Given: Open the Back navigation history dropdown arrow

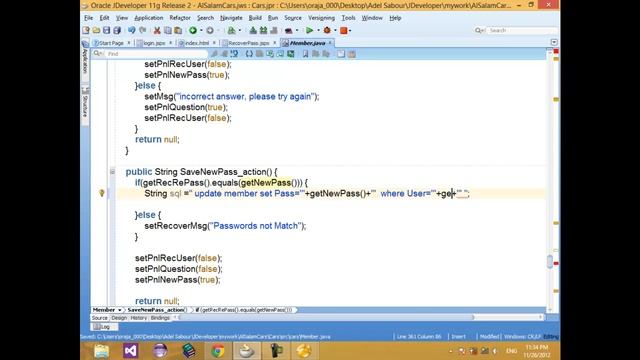Looking at the screenshot, I should [x=201, y=30].
